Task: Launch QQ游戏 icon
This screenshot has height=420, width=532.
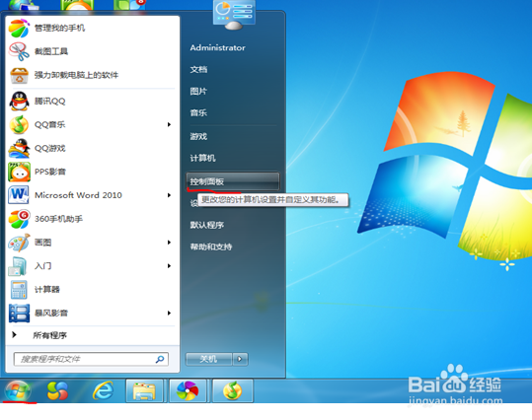Action: point(19,148)
